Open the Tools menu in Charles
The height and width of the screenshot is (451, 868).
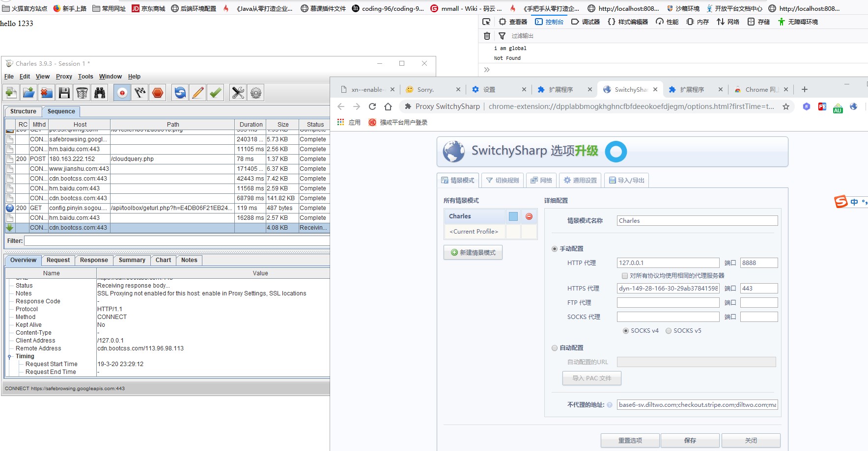(85, 77)
